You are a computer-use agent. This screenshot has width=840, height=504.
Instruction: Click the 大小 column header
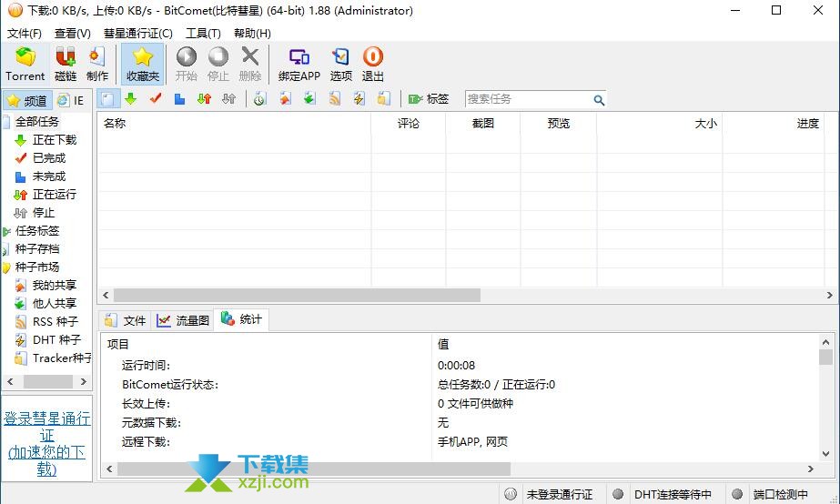tap(660, 124)
